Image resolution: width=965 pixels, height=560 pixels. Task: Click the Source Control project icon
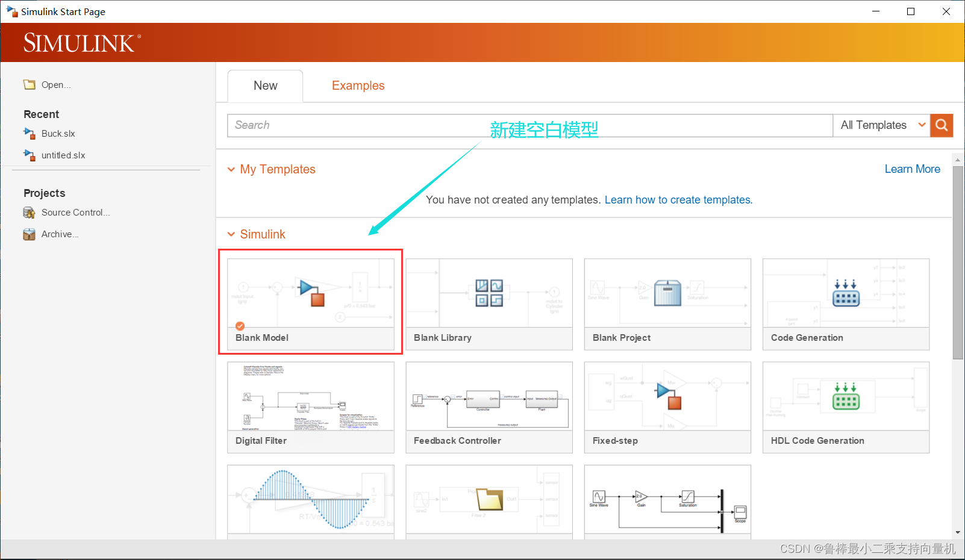(x=29, y=213)
